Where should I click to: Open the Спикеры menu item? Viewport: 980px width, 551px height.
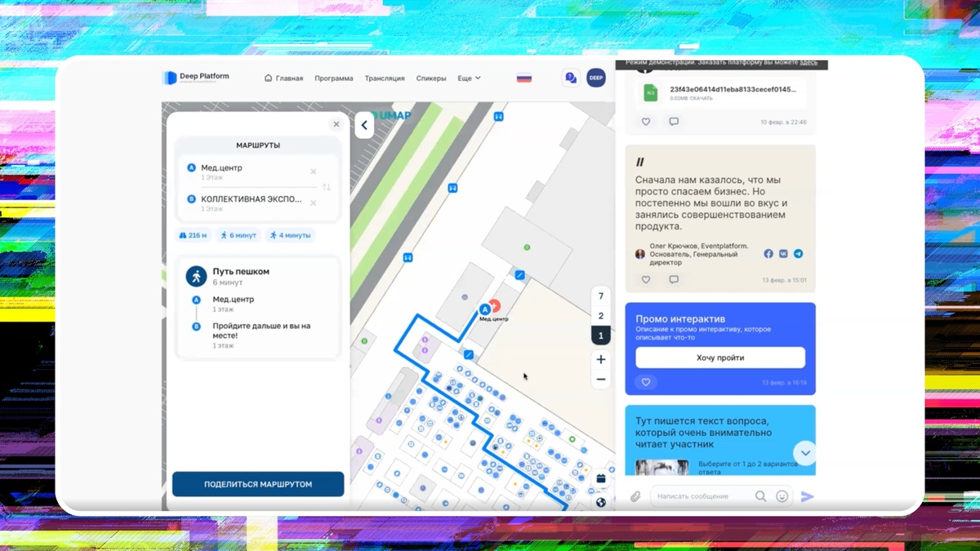pyautogui.click(x=431, y=78)
